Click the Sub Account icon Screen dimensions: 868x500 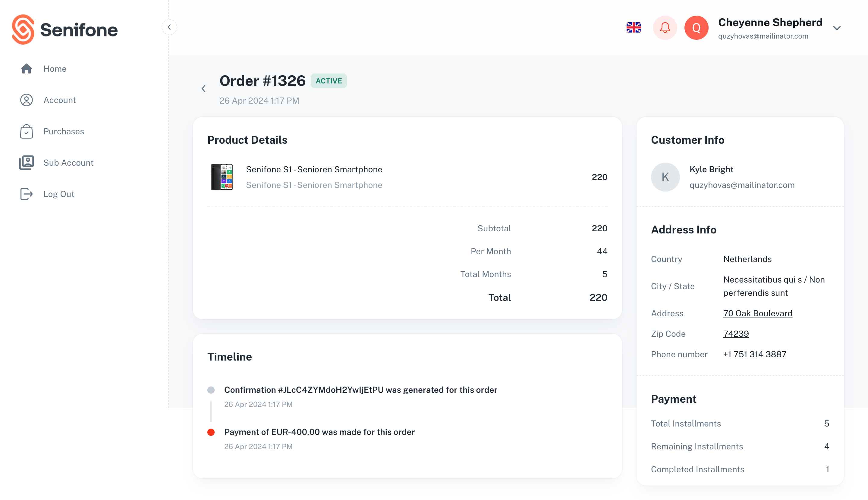27,163
